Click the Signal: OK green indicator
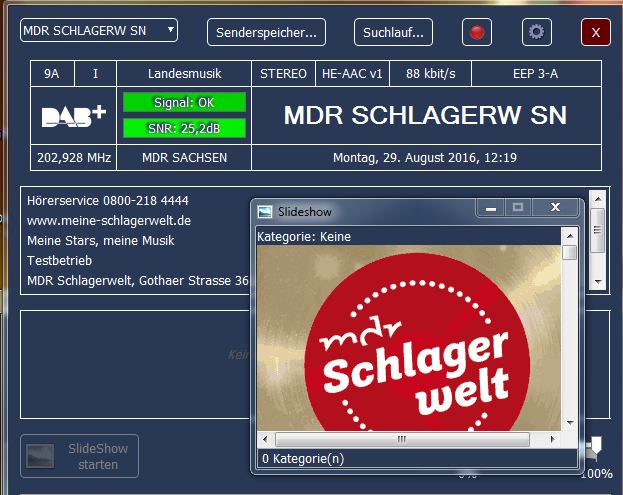The width and height of the screenshot is (623, 495). [x=184, y=103]
